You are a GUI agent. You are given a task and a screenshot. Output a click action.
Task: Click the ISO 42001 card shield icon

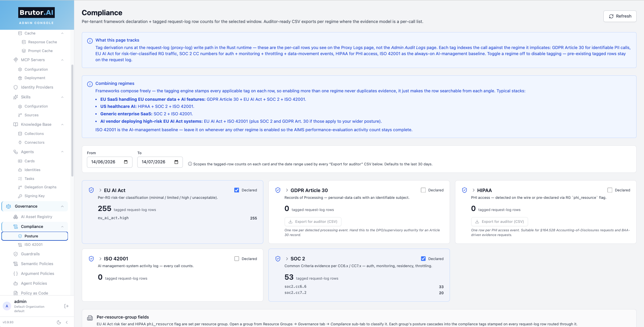[91, 259]
